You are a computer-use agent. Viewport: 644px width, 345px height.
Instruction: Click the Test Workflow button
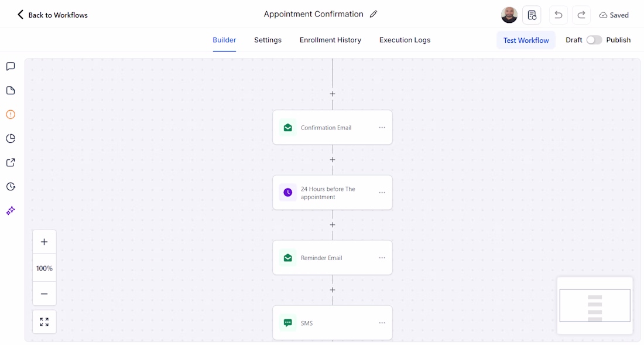coord(526,40)
